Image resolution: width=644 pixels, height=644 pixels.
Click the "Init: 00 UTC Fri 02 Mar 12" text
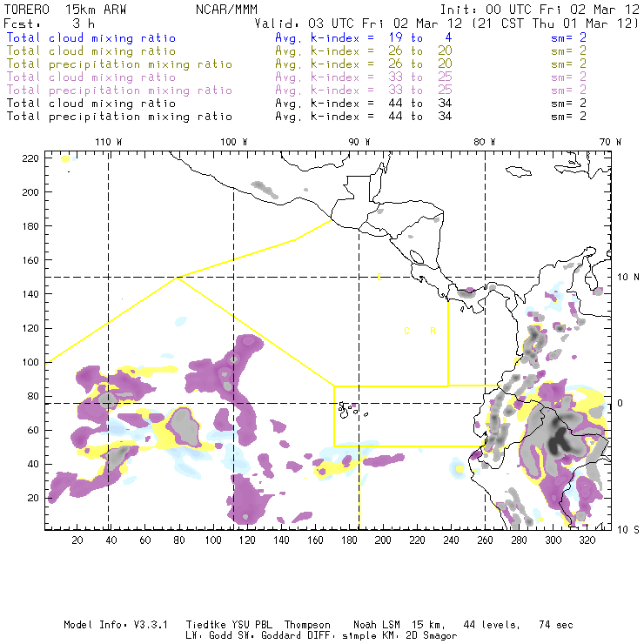click(540, 10)
